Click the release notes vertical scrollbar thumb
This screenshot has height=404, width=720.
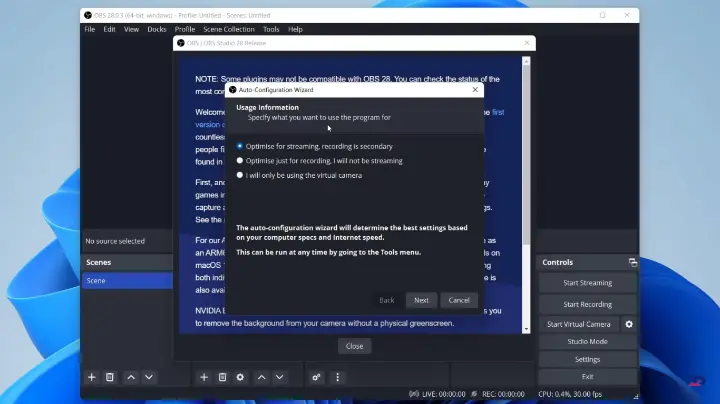tap(526, 155)
